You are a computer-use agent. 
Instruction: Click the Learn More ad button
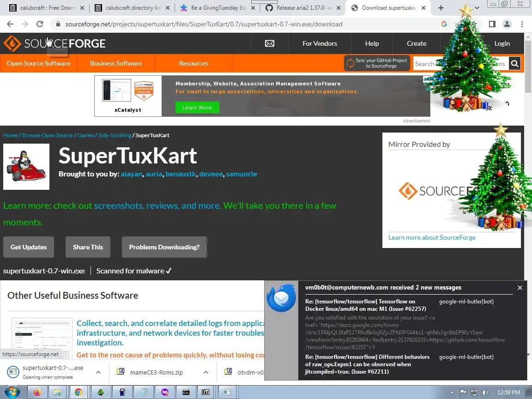click(197, 108)
